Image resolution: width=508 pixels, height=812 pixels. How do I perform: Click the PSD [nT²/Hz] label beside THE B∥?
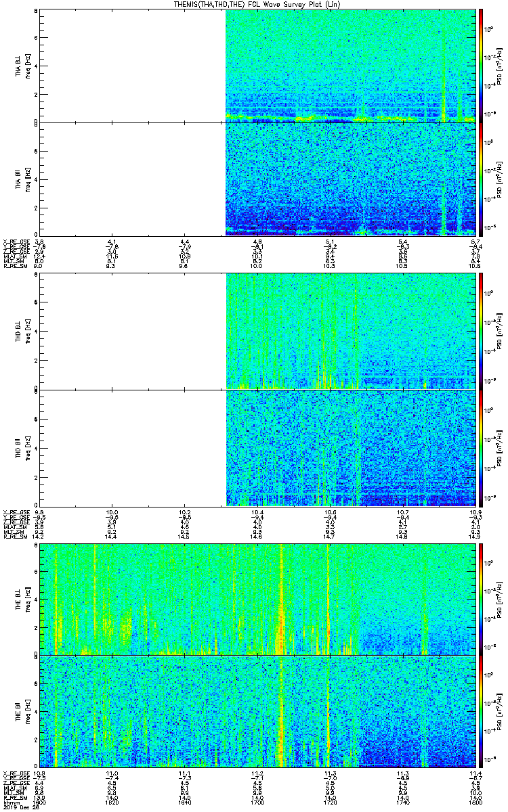click(499, 710)
